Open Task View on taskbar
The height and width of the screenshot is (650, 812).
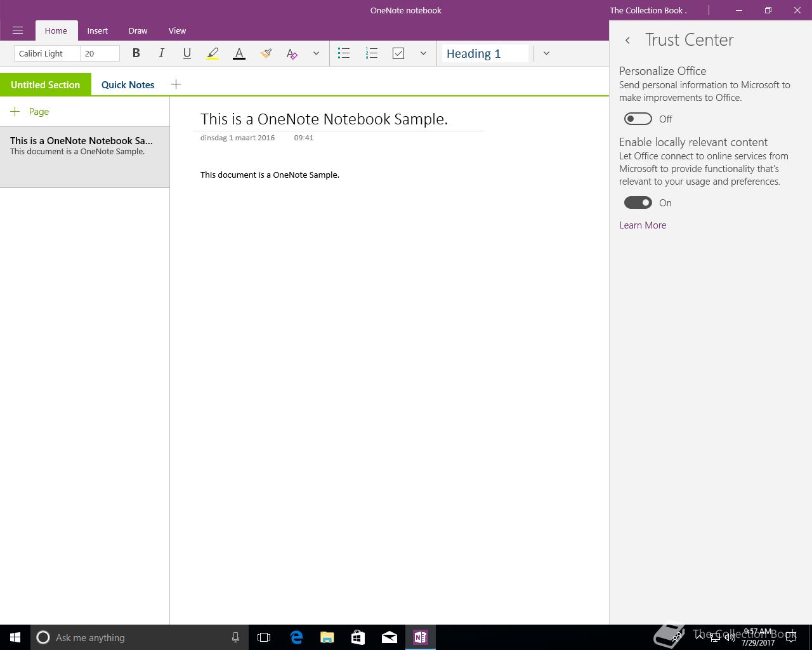(x=264, y=637)
